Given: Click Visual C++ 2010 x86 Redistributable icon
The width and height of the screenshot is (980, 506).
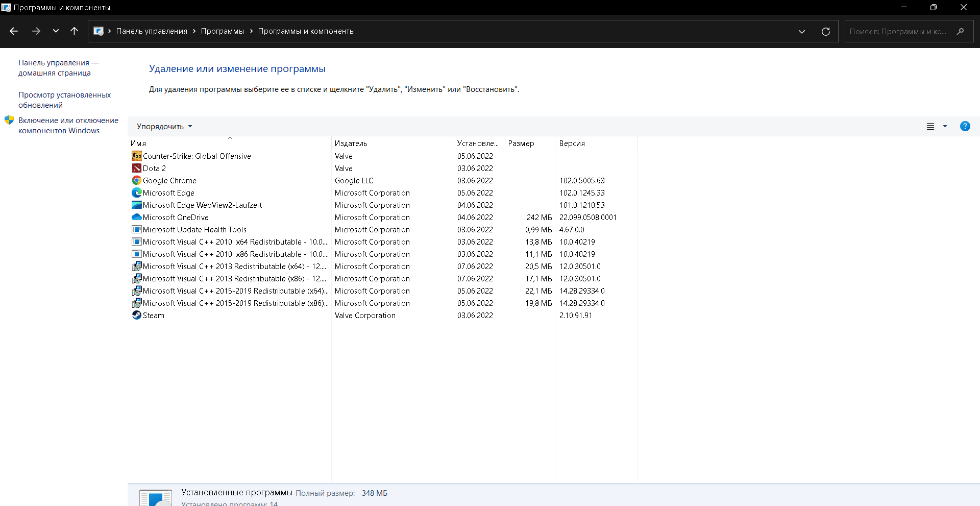Looking at the screenshot, I should (x=136, y=254).
